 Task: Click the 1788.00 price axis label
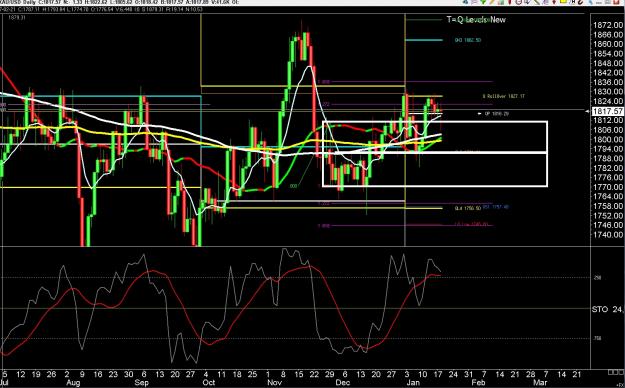pos(608,158)
